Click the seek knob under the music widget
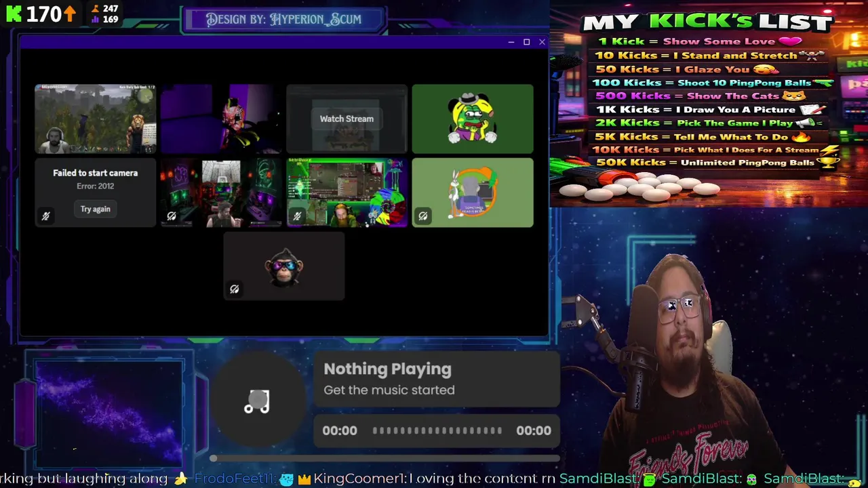Screen dimensions: 868x488 214,459
